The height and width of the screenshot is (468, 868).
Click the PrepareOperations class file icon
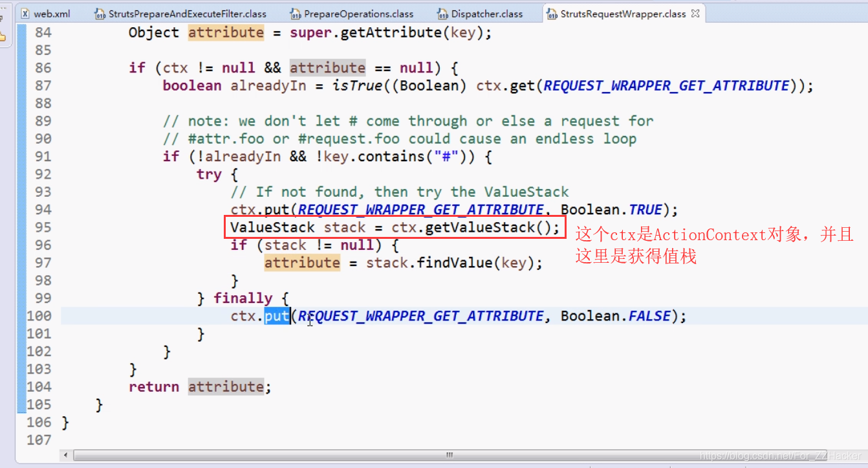click(295, 13)
